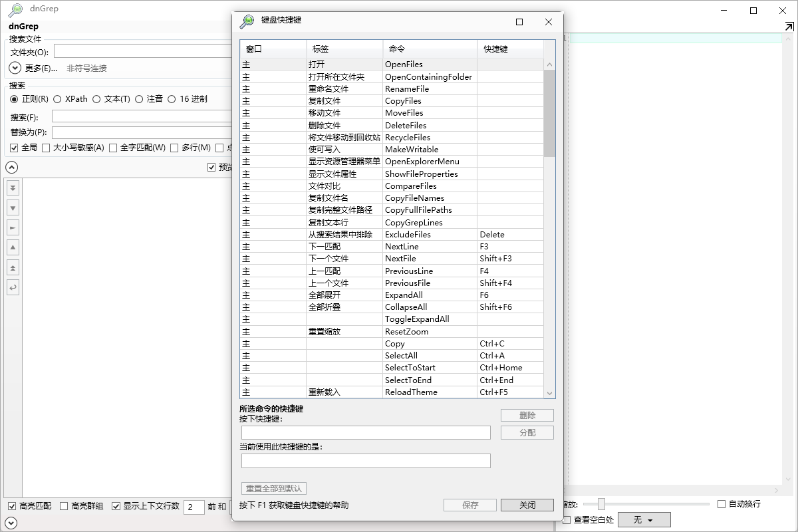Image resolution: width=798 pixels, height=532 pixels.
Task: Click the previous match up-arrow icon
Action: [x=13, y=247]
